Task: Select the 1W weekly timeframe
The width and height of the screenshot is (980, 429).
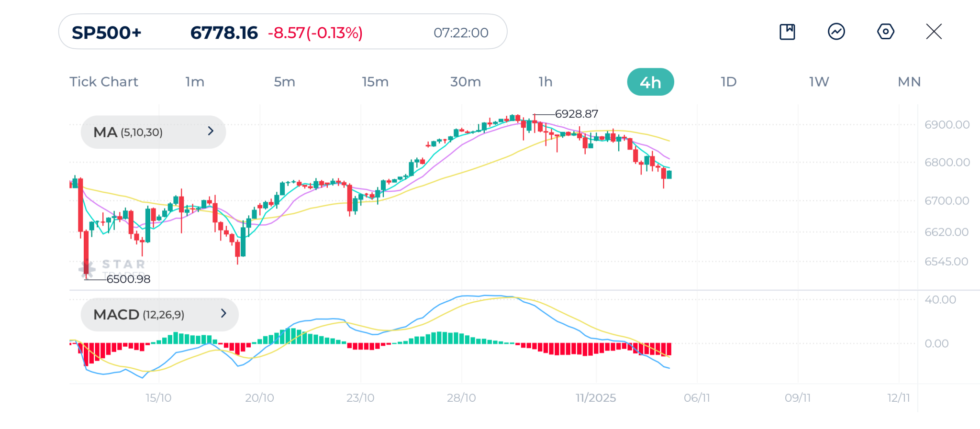Action: coord(819,82)
